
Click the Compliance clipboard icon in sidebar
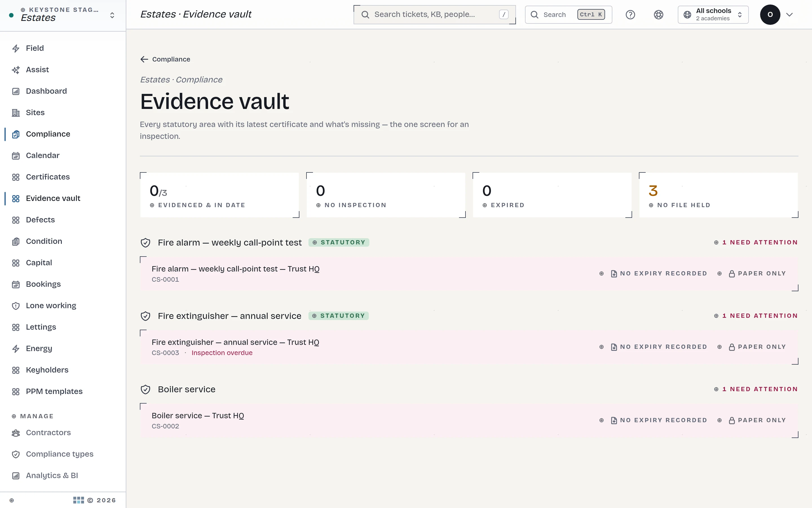tap(16, 134)
